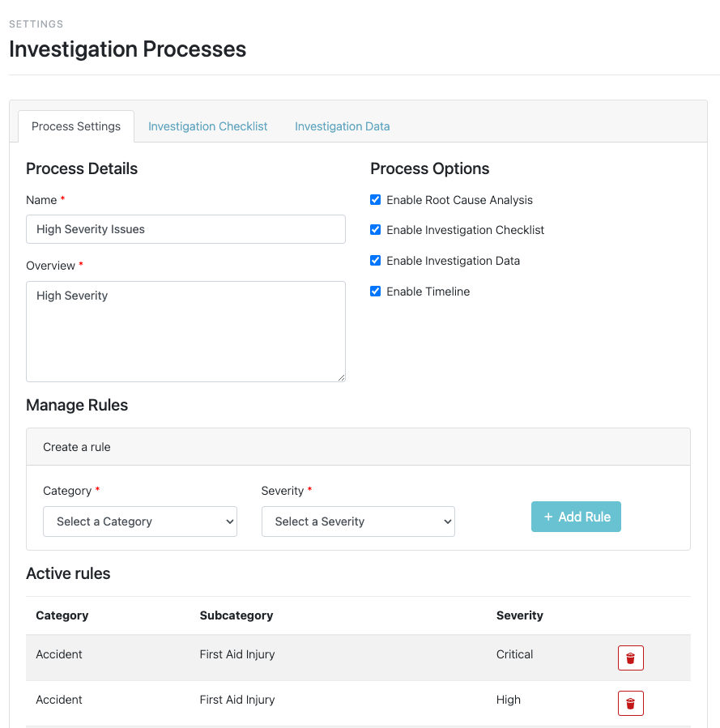Image resolution: width=720 pixels, height=728 pixels.
Task: Click the Add Rule button
Action: tap(576, 516)
